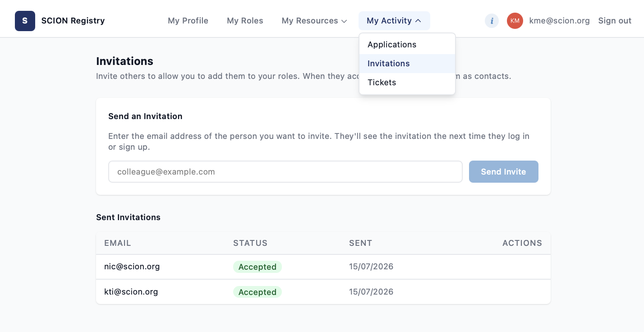
Task: Open the info icon in header
Action: [x=492, y=21]
